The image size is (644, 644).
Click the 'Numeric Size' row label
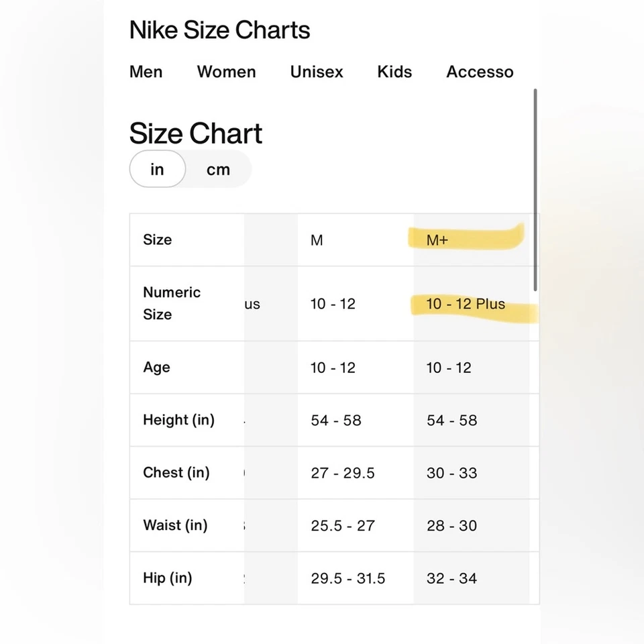(x=172, y=303)
